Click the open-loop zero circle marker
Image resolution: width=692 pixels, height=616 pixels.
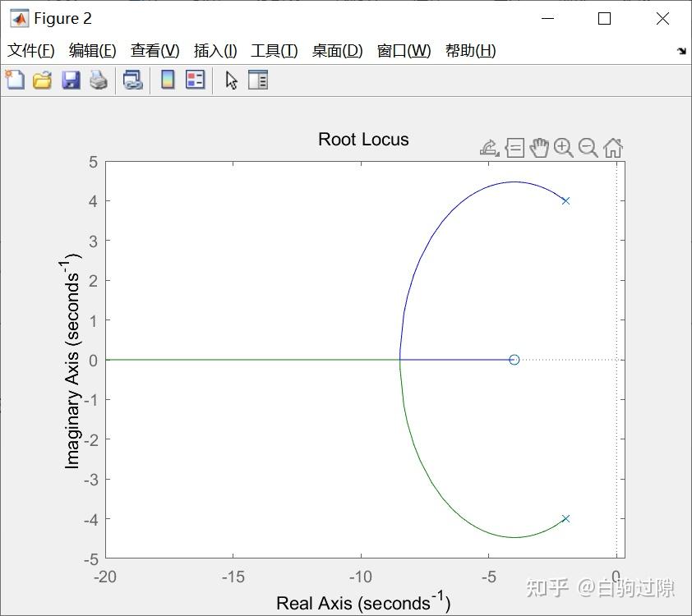[514, 360]
